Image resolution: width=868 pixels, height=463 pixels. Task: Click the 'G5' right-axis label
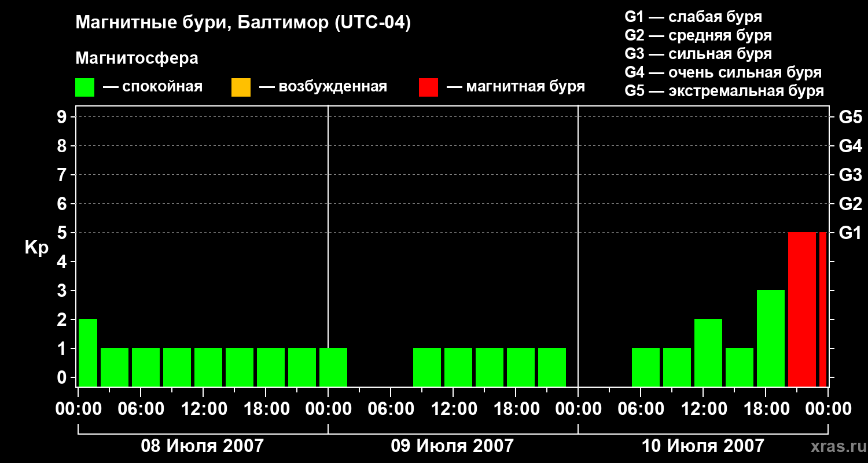coord(851,117)
